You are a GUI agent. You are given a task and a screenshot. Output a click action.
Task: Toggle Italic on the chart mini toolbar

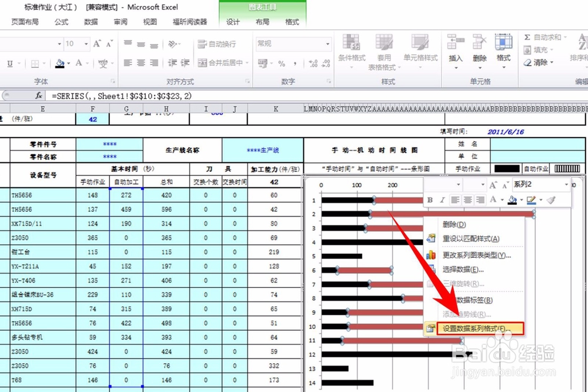[x=442, y=200]
